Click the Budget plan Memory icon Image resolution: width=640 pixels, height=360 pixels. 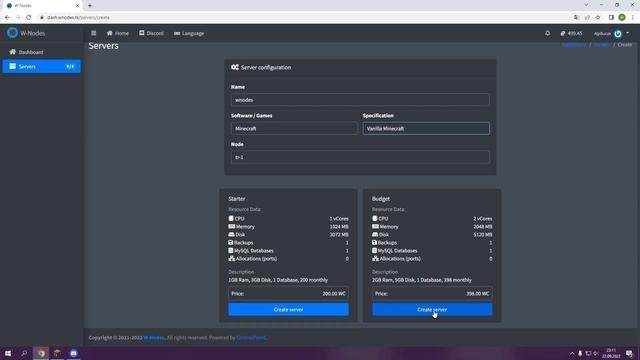375,227
